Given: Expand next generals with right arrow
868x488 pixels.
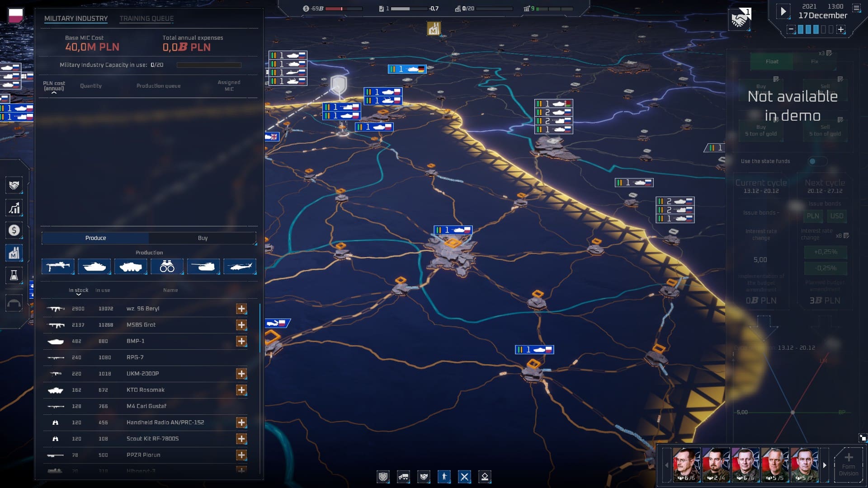Looking at the screenshot, I should click(825, 465).
